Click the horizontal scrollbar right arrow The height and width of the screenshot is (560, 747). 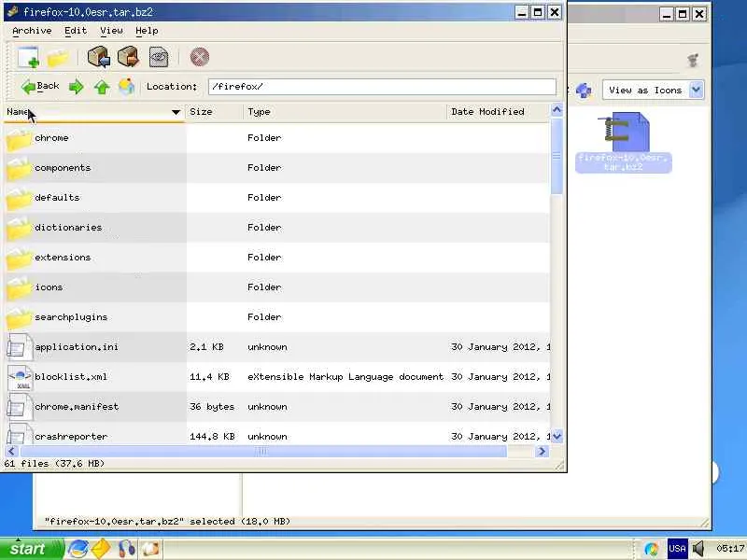point(542,452)
